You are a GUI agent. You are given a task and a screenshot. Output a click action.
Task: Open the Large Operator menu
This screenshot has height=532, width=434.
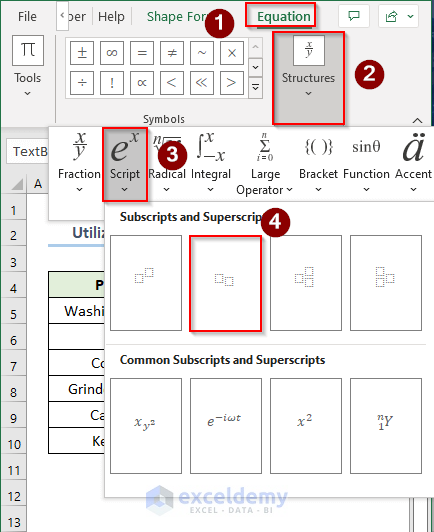pyautogui.click(x=265, y=165)
